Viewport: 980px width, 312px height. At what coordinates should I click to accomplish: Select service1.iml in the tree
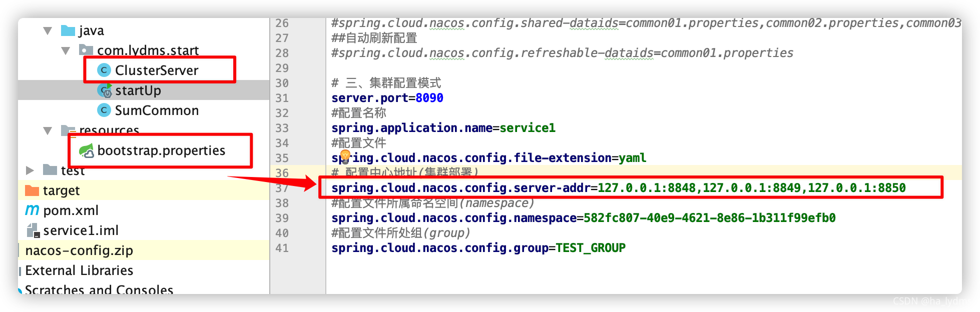tap(81, 230)
